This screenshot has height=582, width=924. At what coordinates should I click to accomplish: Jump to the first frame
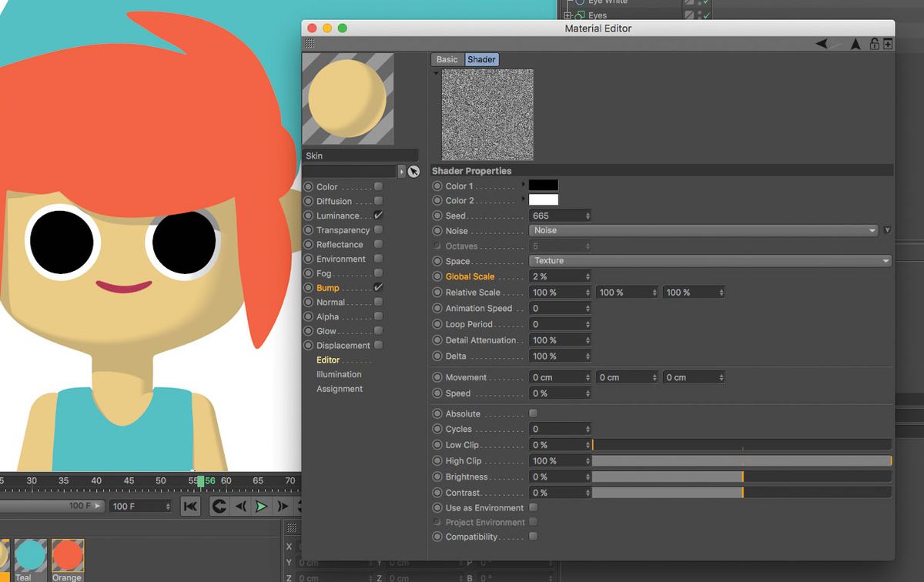(190, 506)
